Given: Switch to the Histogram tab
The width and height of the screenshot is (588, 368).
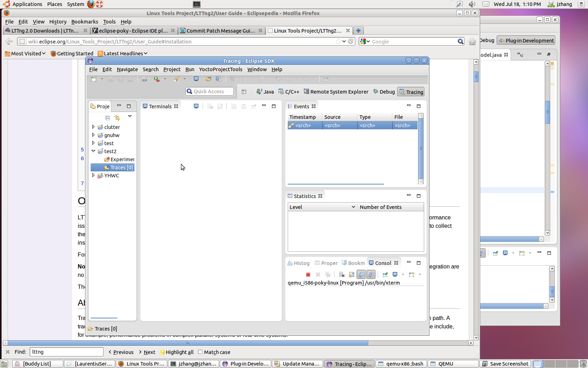Looking at the screenshot, I should point(298,263).
